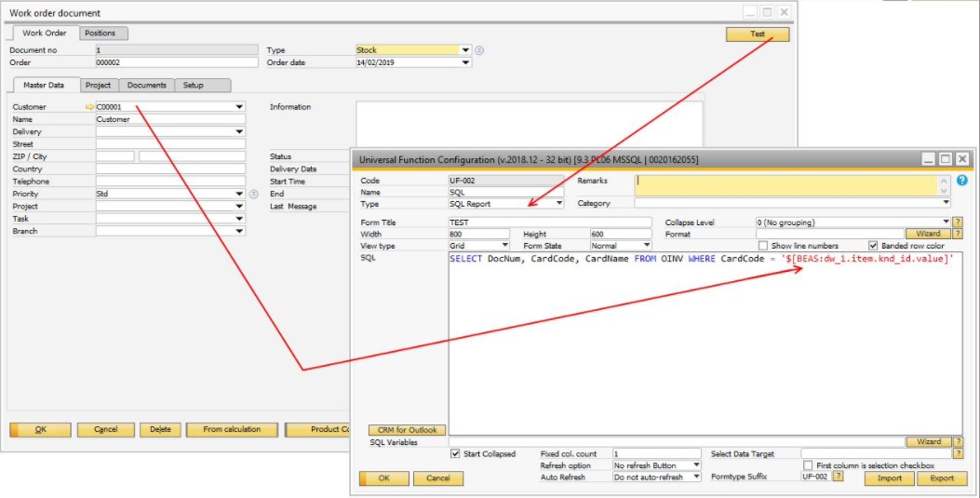
Task: Expand the Auto Refresh dropdown
Action: [695, 477]
